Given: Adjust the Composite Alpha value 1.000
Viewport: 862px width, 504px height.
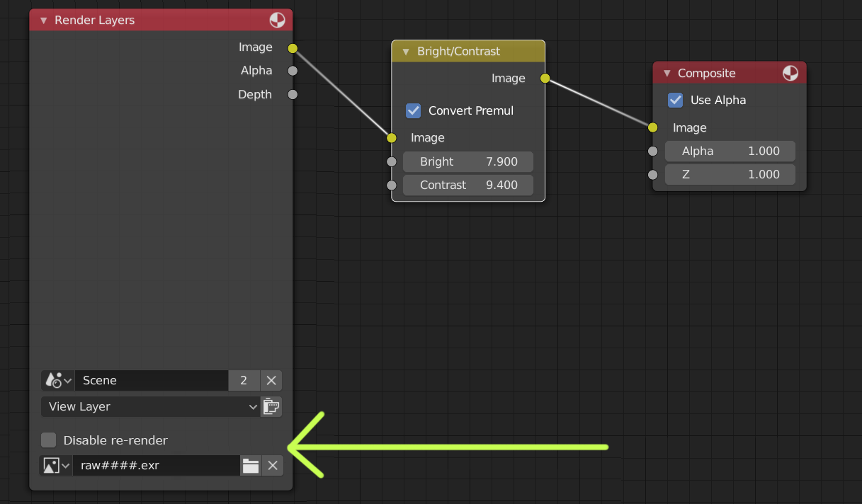Looking at the screenshot, I should (x=730, y=151).
